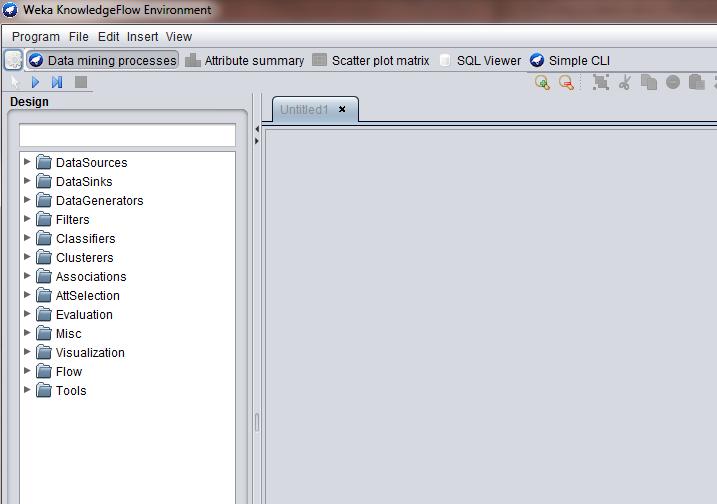Switch to Untitled1 tab
This screenshot has width=717, height=504.
click(x=304, y=110)
